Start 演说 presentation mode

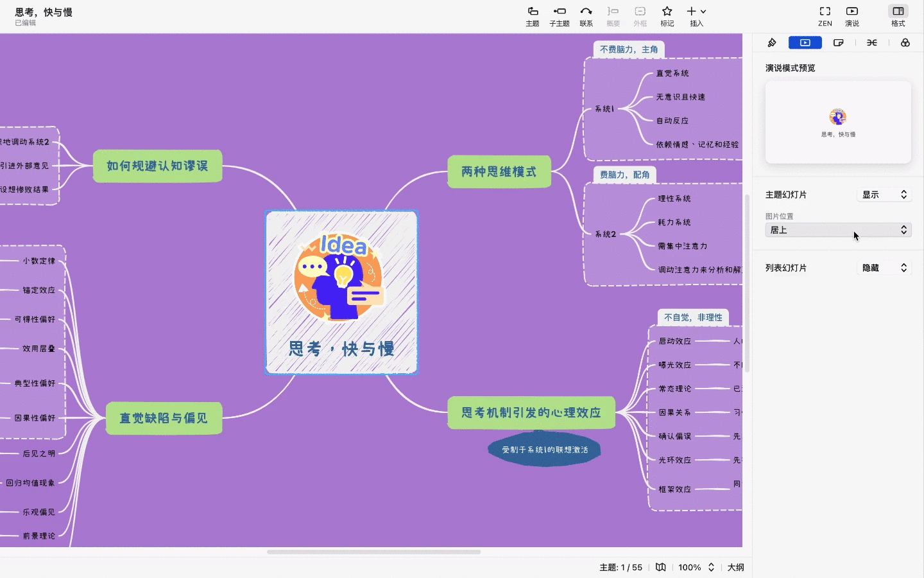pos(851,16)
